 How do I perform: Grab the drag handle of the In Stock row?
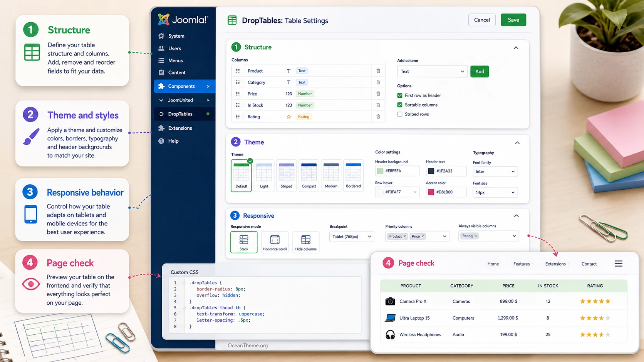pos(238,105)
